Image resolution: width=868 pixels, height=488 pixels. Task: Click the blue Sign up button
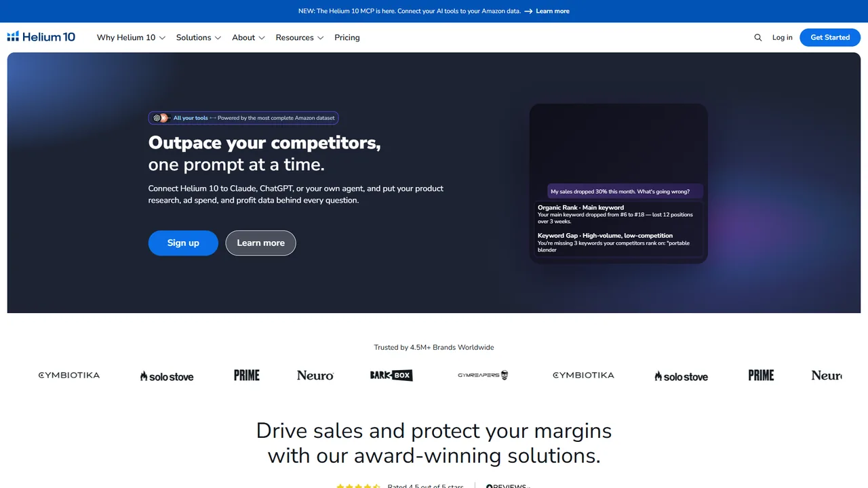(x=183, y=243)
